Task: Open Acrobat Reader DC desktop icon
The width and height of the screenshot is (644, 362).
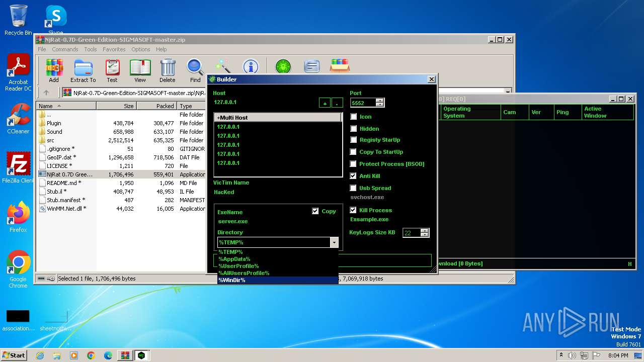Action: coord(18,73)
